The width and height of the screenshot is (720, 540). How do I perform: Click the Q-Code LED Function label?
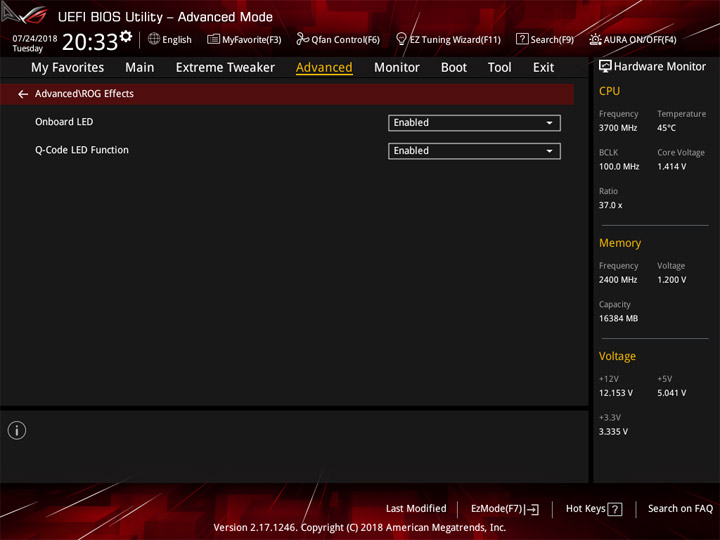tap(82, 150)
